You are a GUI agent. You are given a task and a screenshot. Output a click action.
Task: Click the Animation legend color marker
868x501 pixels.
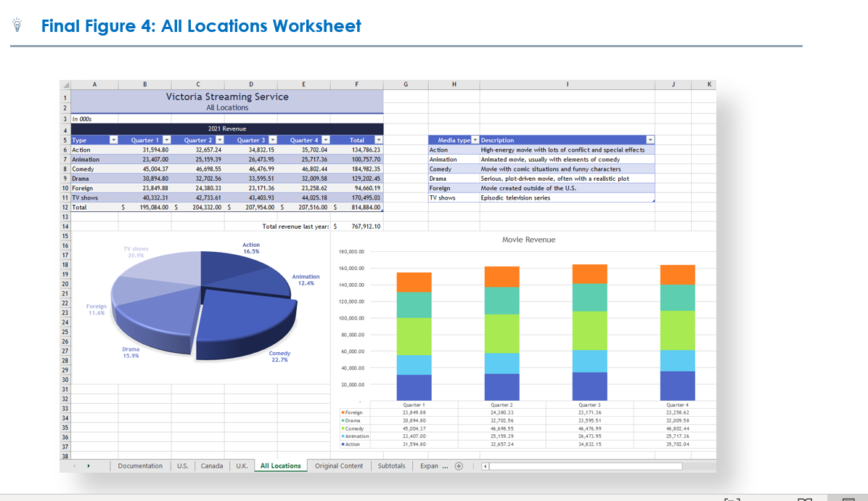coord(343,436)
